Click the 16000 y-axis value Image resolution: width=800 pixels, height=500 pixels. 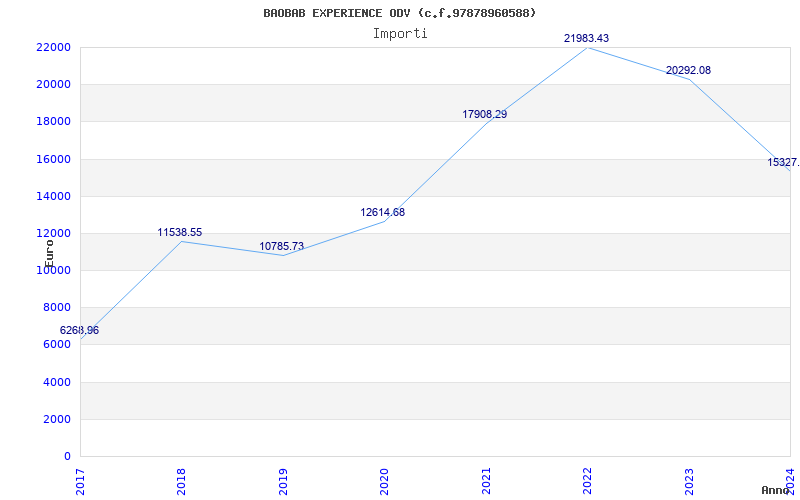53,159
